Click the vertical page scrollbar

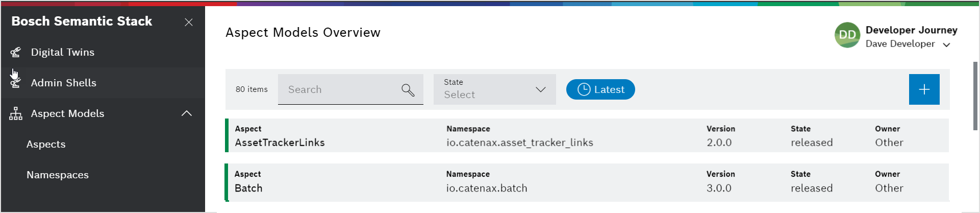[x=975, y=96]
